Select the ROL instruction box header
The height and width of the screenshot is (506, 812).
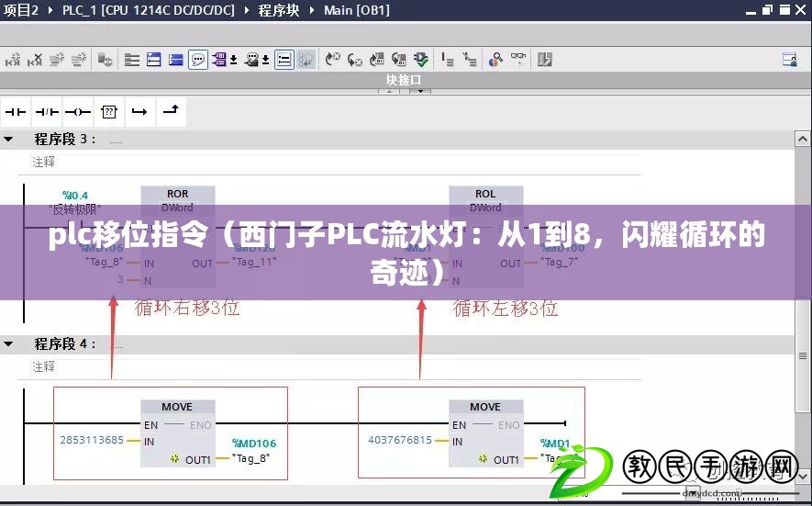(x=485, y=194)
